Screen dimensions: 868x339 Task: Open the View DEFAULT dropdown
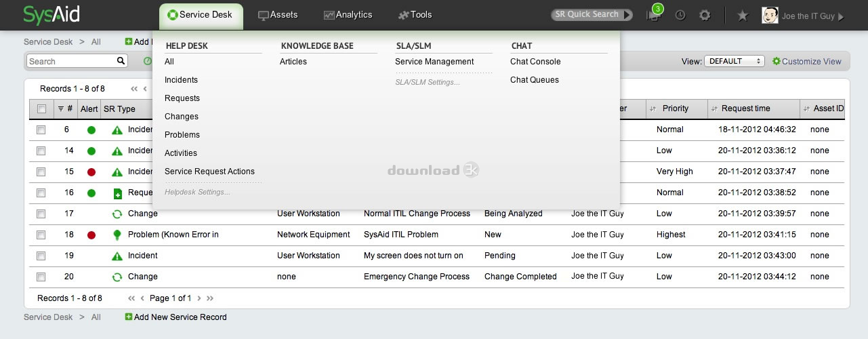click(x=735, y=61)
